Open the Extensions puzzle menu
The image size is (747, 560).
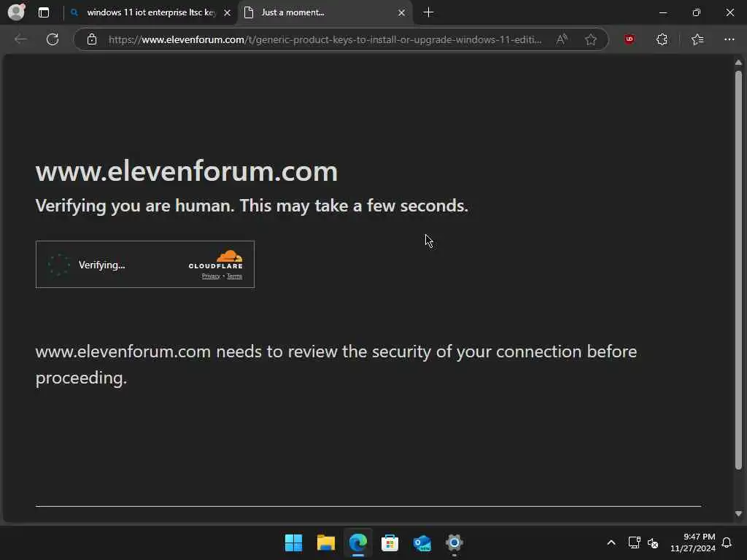662,39
